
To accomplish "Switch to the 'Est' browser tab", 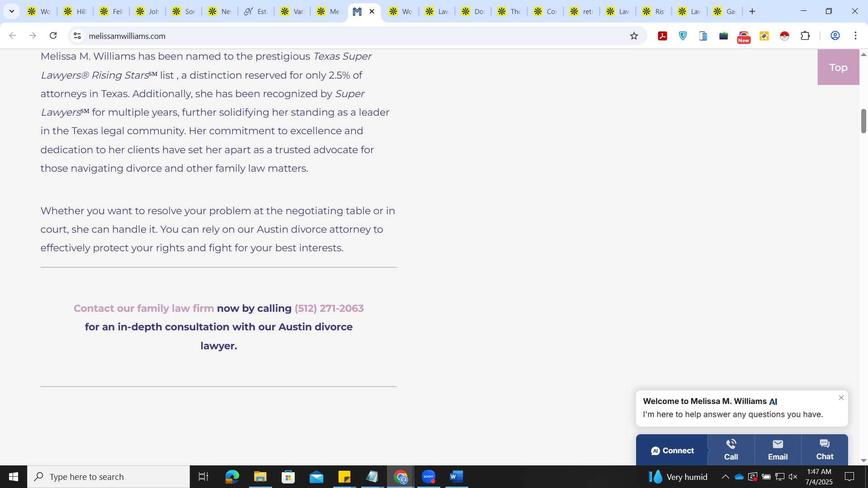I will pyautogui.click(x=256, y=11).
